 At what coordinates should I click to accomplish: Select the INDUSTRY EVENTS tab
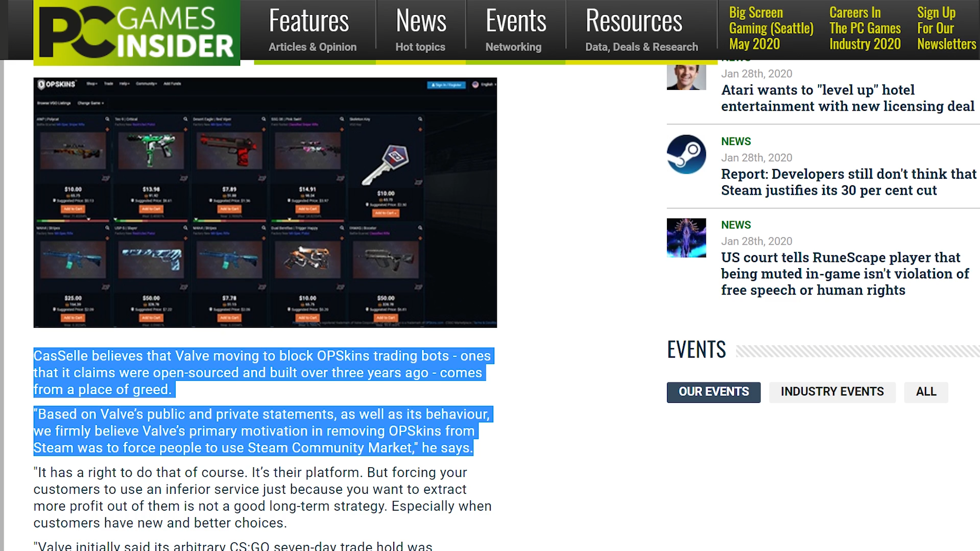tap(832, 392)
